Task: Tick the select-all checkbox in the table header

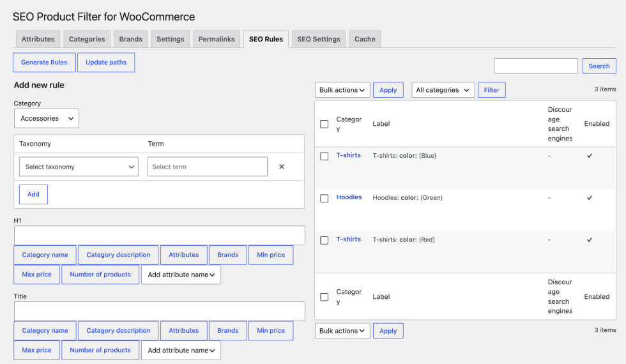Action: point(324,124)
